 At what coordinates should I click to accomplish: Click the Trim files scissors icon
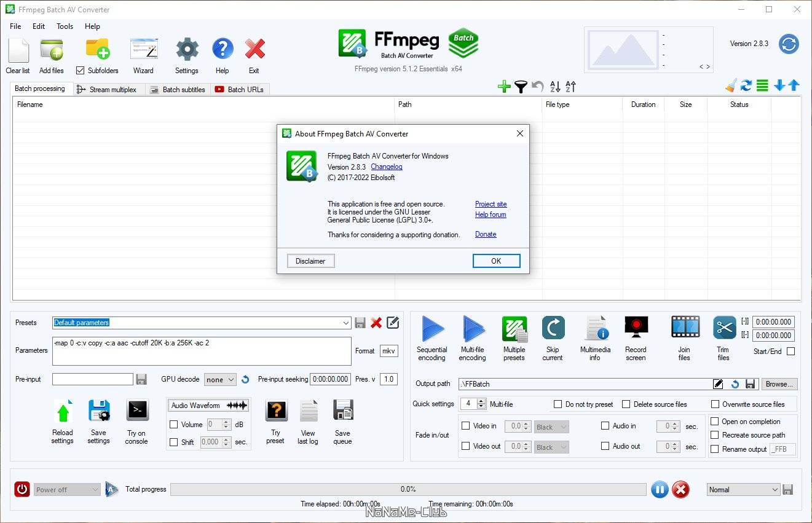point(724,328)
